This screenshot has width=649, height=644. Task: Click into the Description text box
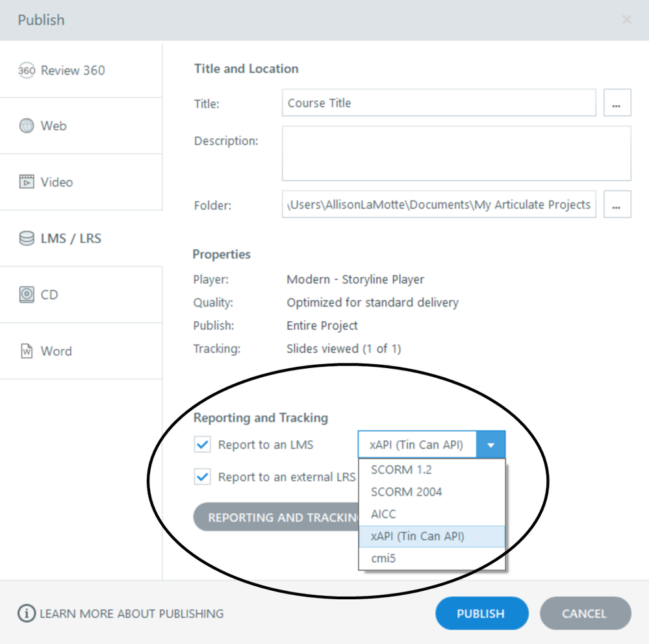456,153
